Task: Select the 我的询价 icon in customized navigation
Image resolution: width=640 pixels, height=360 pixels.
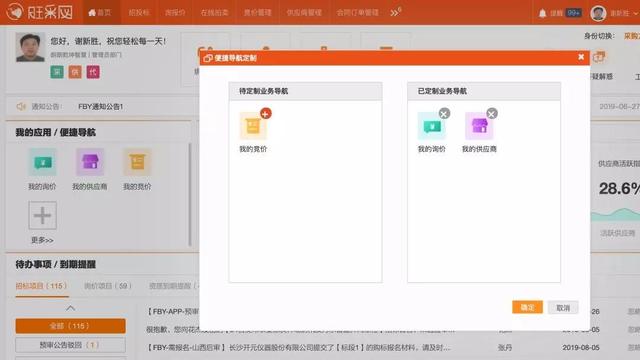Action: [431, 126]
